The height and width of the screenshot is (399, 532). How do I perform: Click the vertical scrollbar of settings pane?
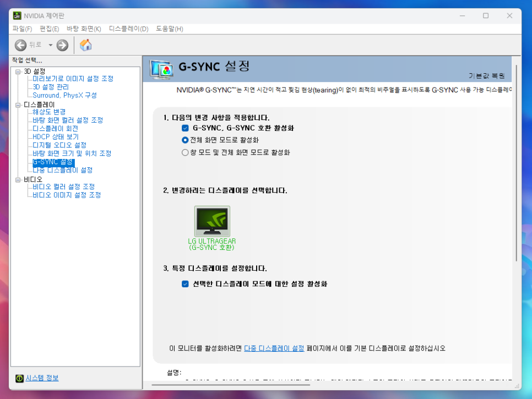516,163
